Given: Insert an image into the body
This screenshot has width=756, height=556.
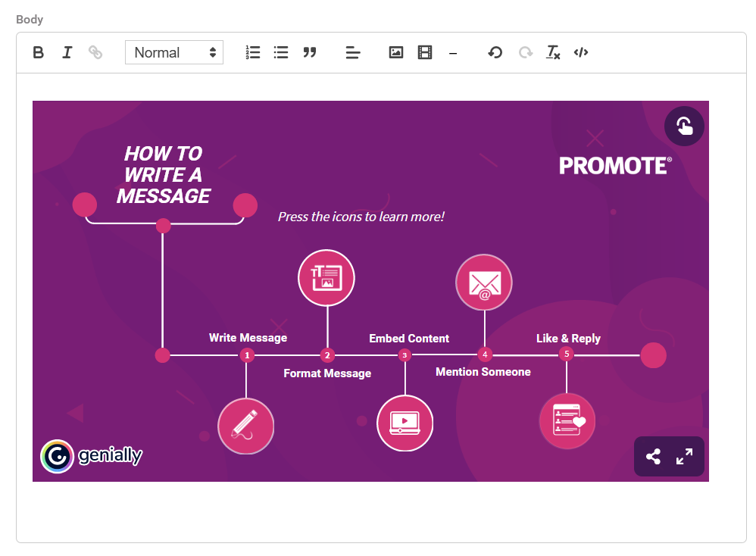Looking at the screenshot, I should coord(396,52).
